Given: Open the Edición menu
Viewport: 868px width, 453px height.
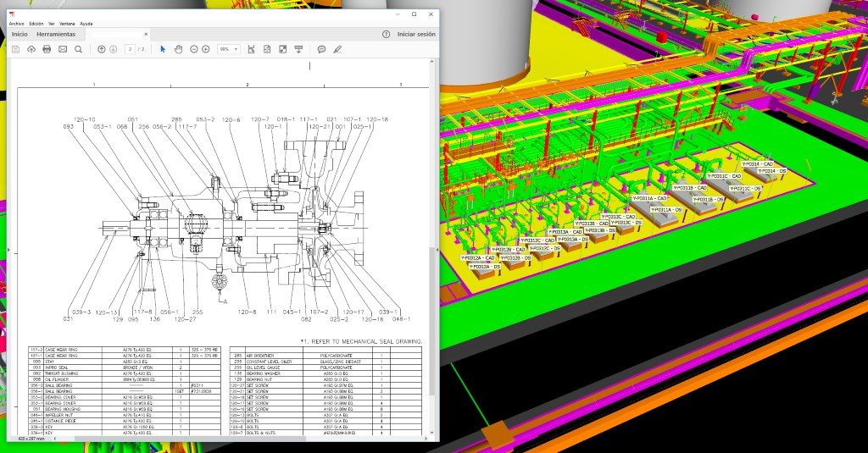Looking at the screenshot, I should 36,24.
